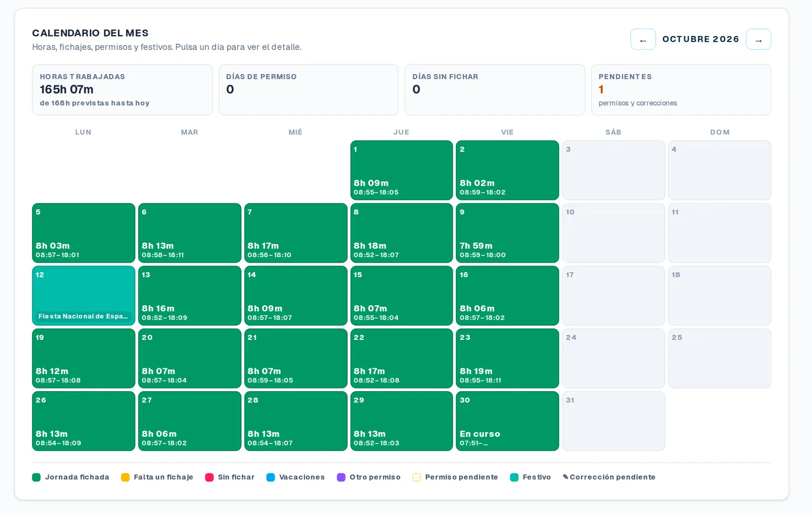Click the green Jornada fichada legend swatch
This screenshot has width=812, height=513.
pyautogui.click(x=37, y=477)
